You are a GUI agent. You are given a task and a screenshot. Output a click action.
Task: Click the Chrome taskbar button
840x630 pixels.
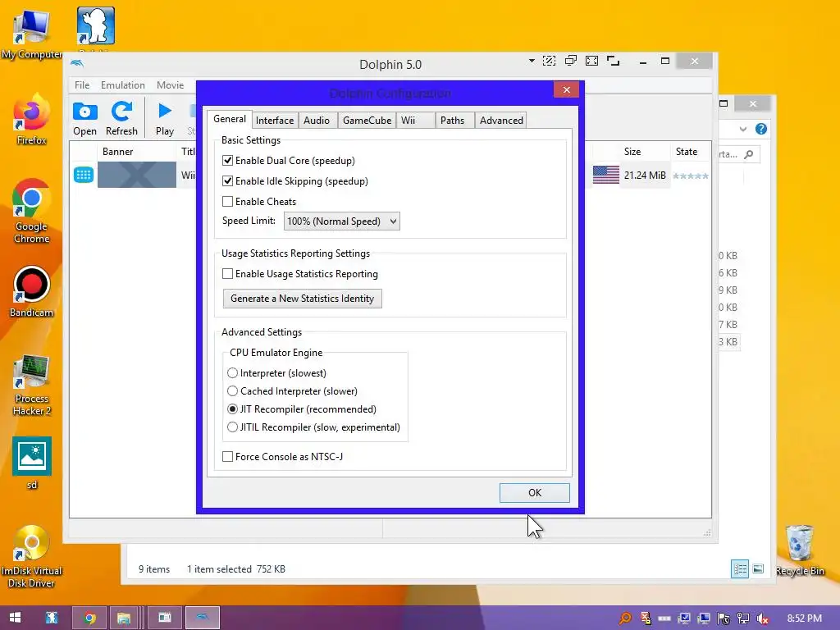[x=89, y=618]
